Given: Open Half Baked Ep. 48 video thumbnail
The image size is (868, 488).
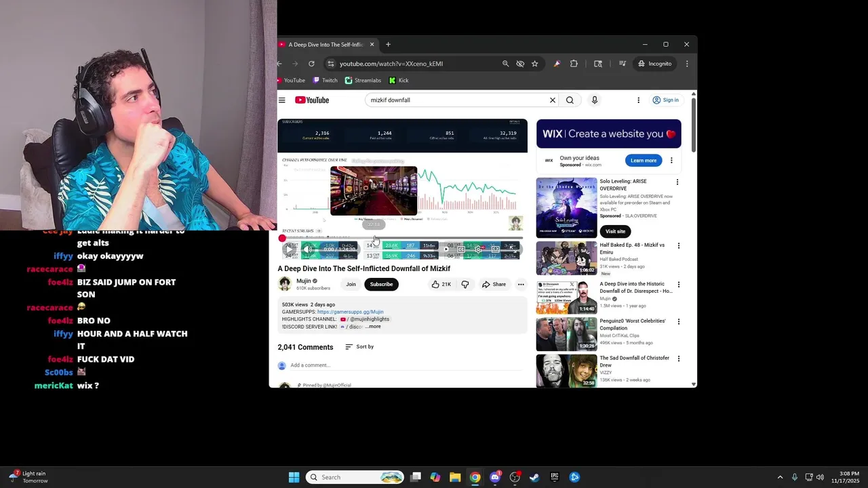Looking at the screenshot, I should pos(567,258).
